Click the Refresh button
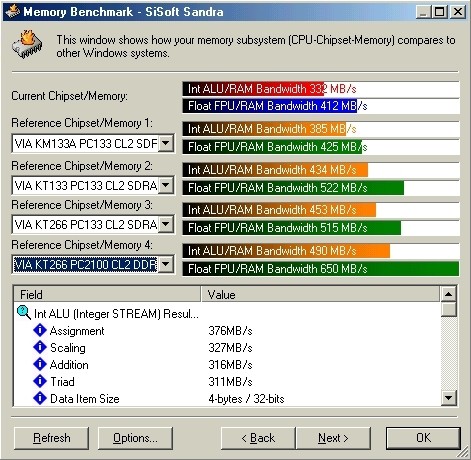Screen dimensions: 471x460 (52, 438)
